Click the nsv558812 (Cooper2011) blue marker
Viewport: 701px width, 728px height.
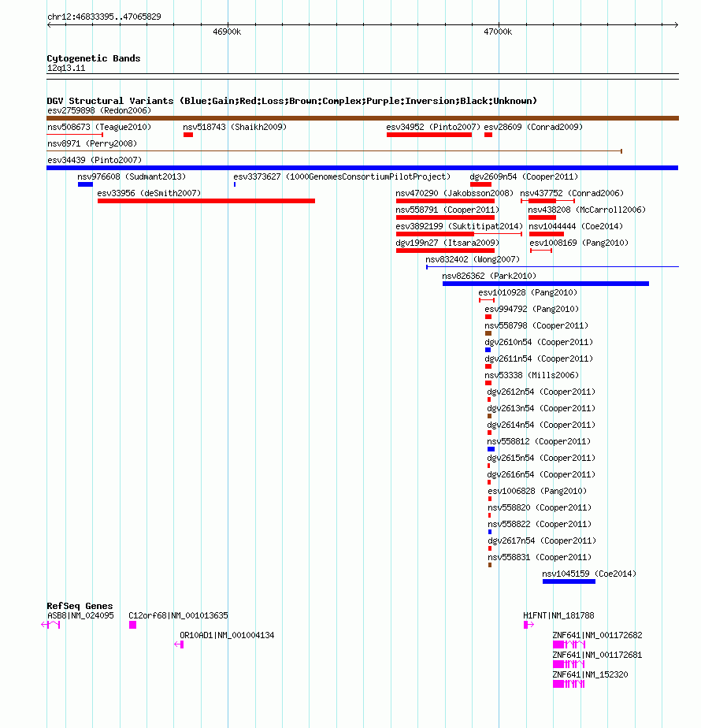pyautogui.click(x=491, y=449)
